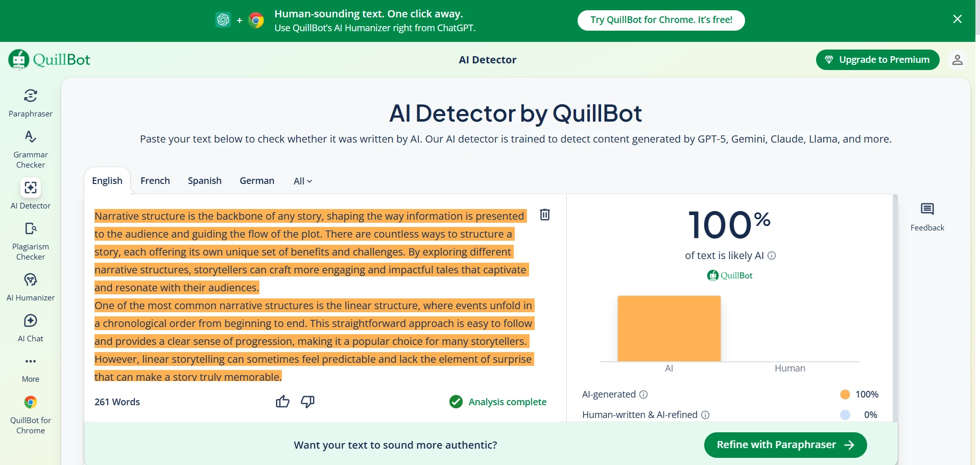Click Refine with Paraphraser
The height and width of the screenshot is (465, 980).
click(x=785, y=445)
